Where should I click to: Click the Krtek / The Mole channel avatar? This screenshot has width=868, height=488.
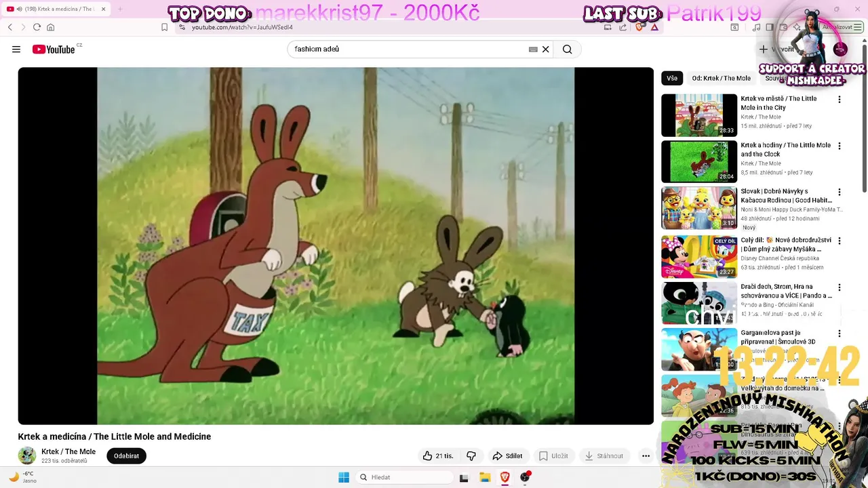tap(27, 455)
